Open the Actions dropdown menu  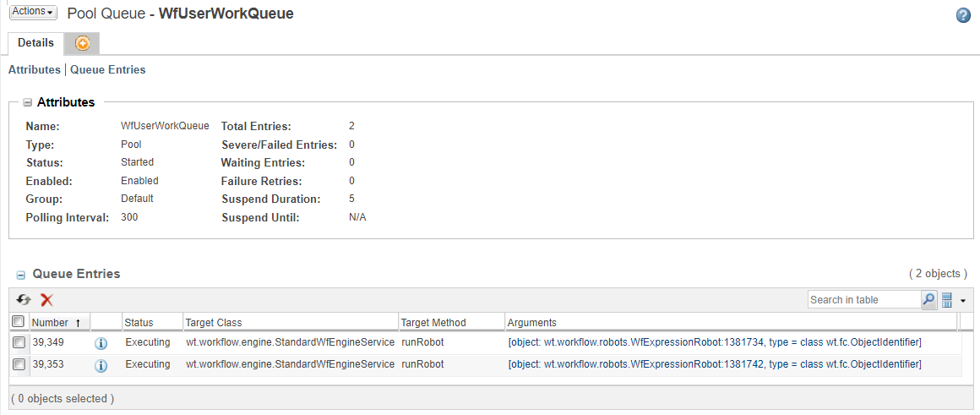tap(33, 13)
